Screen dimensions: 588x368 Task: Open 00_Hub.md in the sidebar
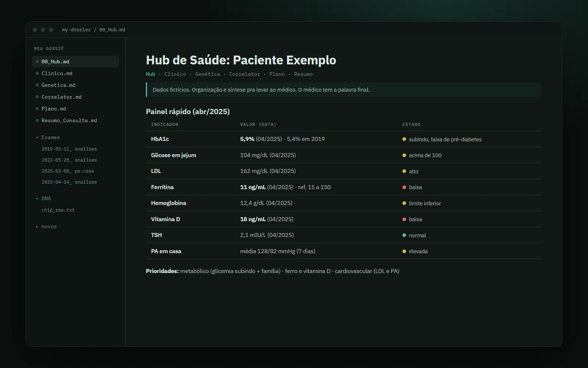point(75,61)
